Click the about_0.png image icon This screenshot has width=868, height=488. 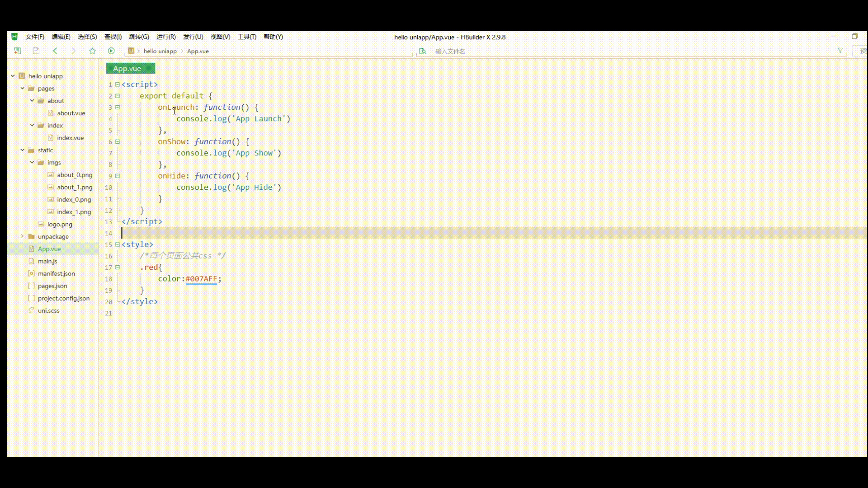pyautogui.click(x=51, y=175)
